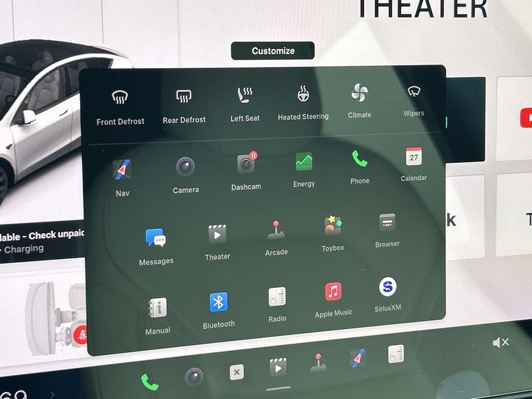This screenshot has height=399, width=532.
Task: Launch the Camera app
Action: [x=185, y=167]
